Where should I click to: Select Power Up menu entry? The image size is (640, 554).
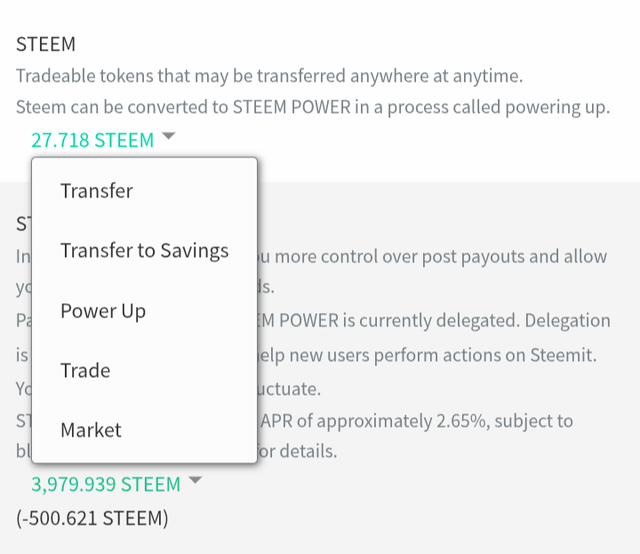pos(103,311)
